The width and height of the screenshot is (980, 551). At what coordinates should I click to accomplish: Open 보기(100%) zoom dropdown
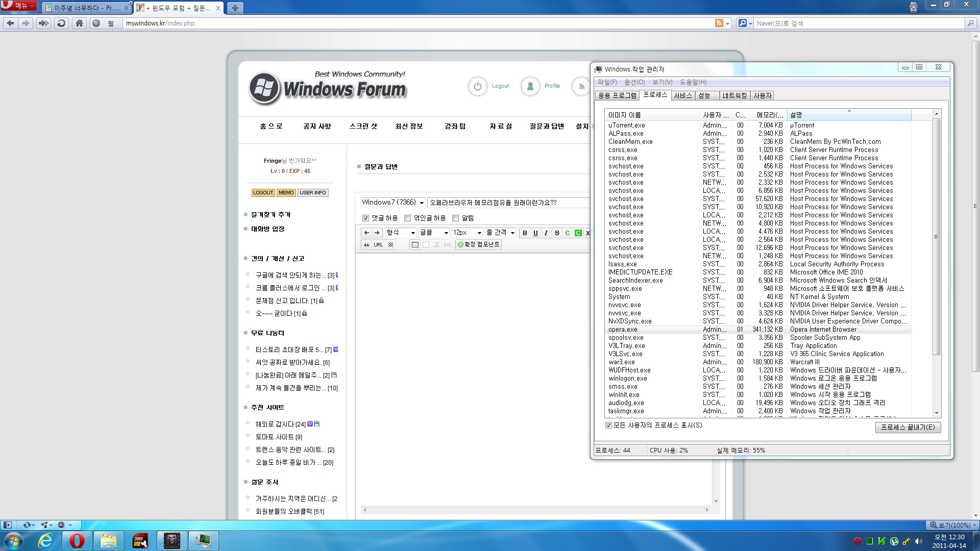coord(952,525)
